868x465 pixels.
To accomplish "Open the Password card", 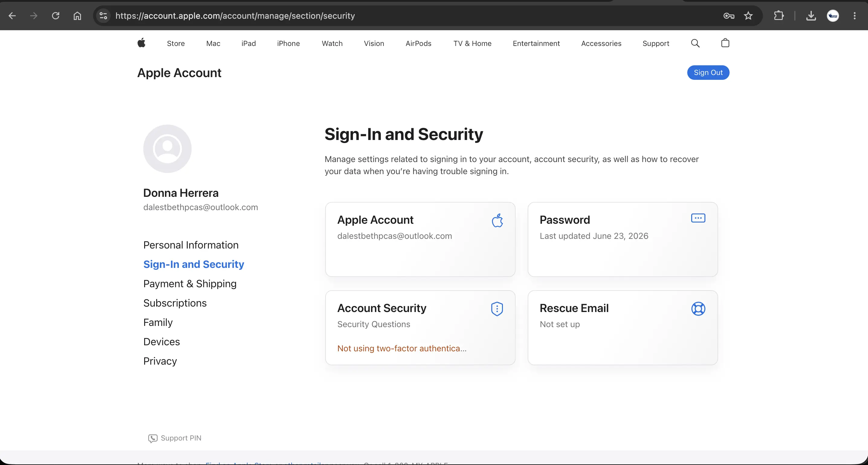I will pos(623,239).
